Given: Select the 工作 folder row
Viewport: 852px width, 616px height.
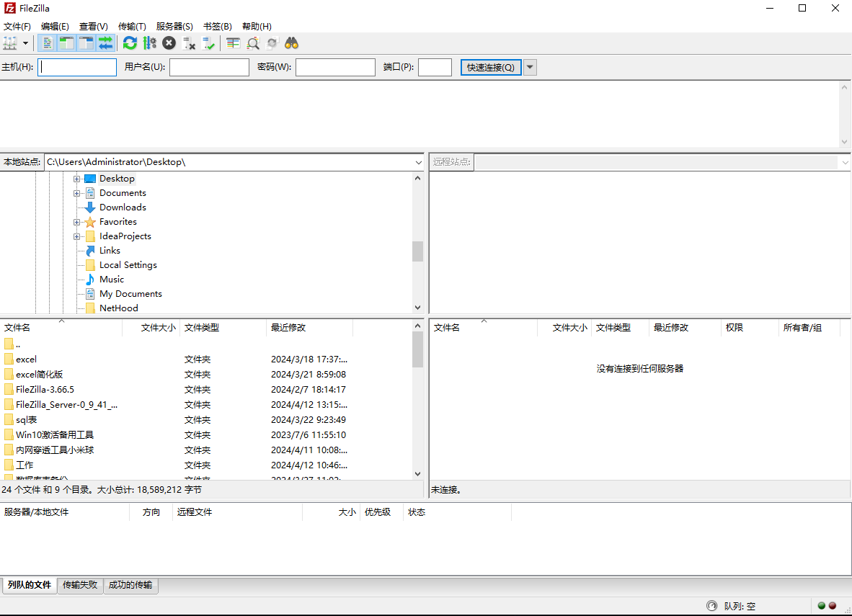Looking at the screenshot, I should 206,465.
